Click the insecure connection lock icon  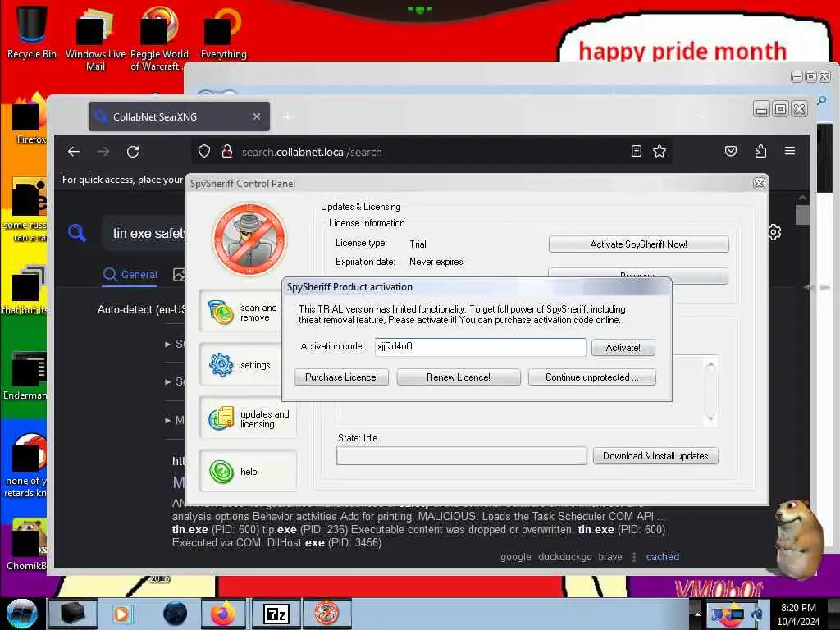(227, 152)
